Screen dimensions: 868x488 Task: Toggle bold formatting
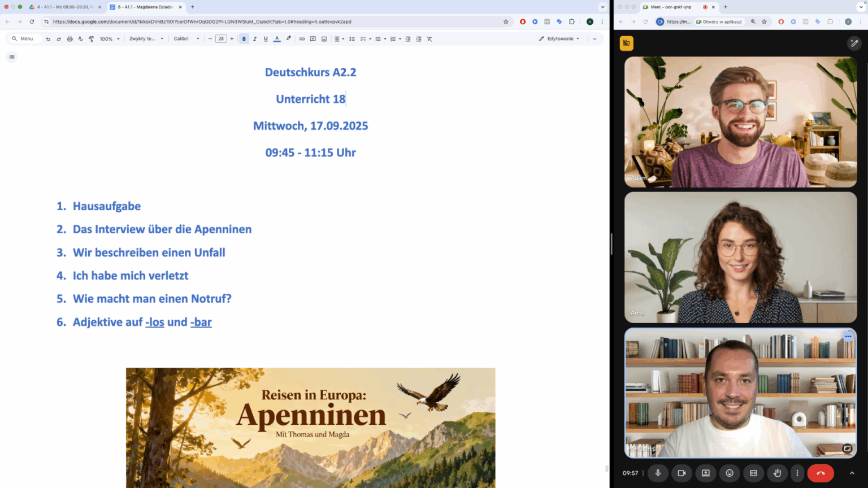point(244,39)
